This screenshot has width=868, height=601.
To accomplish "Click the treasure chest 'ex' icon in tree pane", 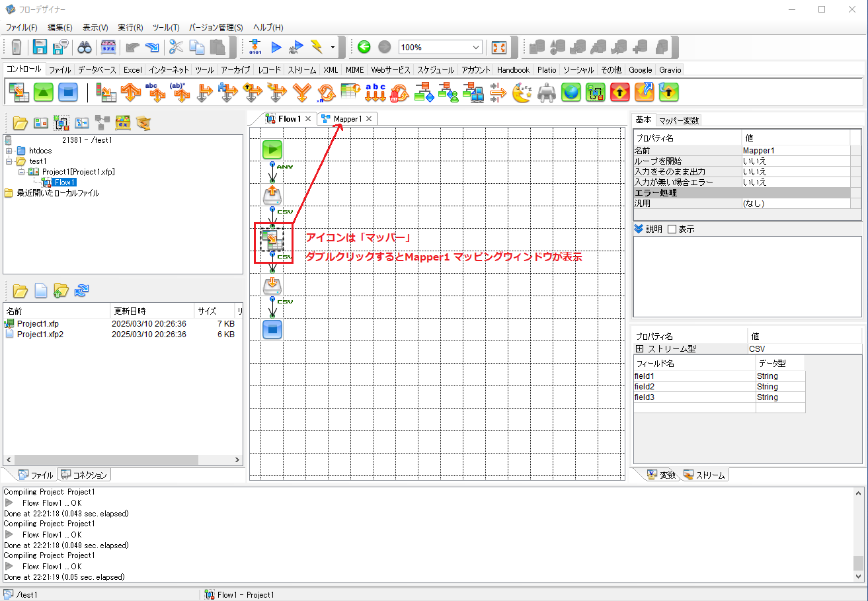I will tap(122, 122).
